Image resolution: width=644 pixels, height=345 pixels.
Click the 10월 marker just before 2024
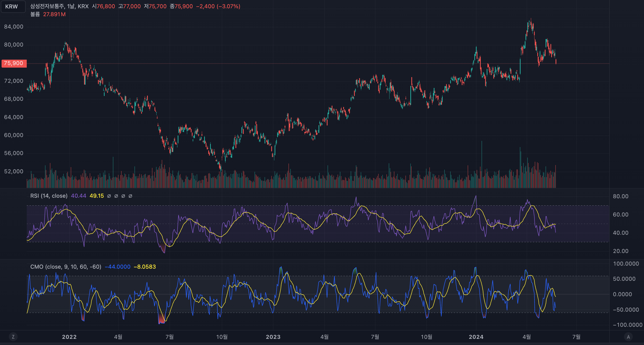(x=427, y=337)
